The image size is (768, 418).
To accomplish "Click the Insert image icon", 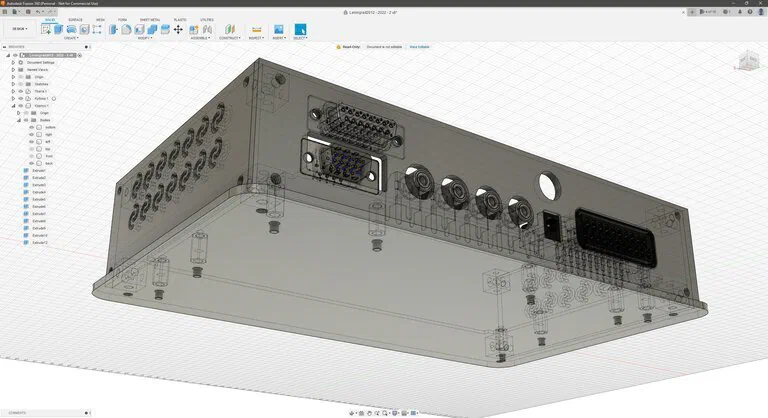I will click(x=279, y=29).
